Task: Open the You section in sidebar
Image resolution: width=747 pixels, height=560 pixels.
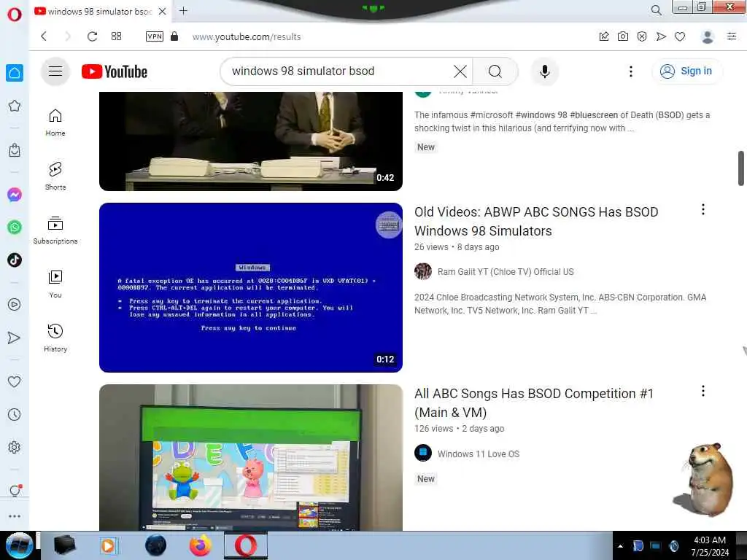Action: [x=55, y=284]
